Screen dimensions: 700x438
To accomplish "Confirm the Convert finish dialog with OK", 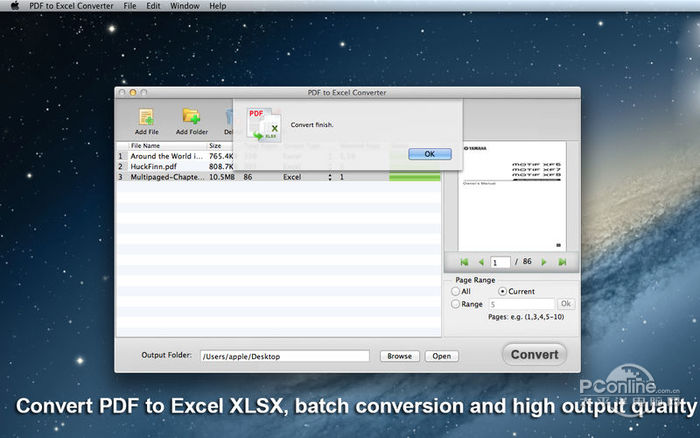I will click(430, 154).
